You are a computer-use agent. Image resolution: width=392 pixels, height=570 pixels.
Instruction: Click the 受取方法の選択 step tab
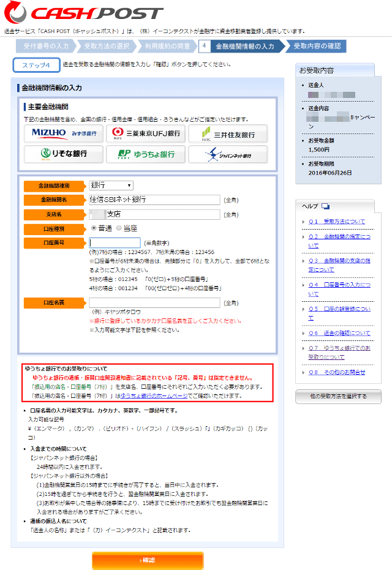click(x=107, y=46)
